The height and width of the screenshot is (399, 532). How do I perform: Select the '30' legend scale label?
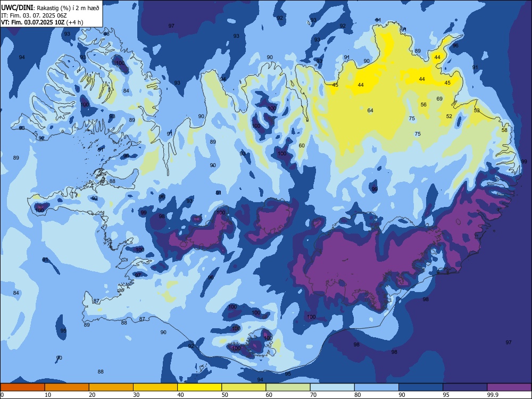[x=136, y=395]
